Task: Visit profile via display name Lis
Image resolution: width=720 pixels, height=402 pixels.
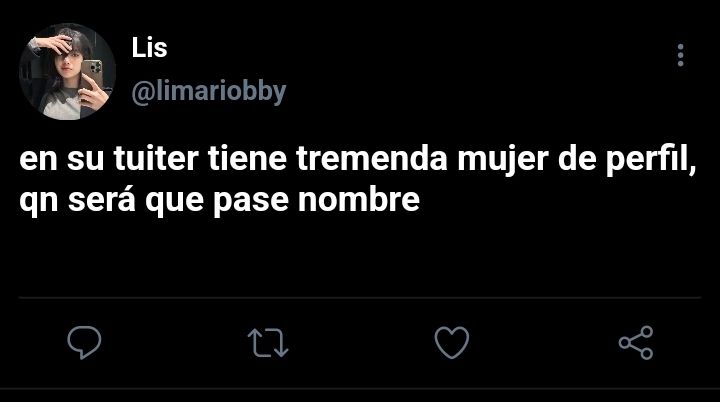Action: point(149,48)
